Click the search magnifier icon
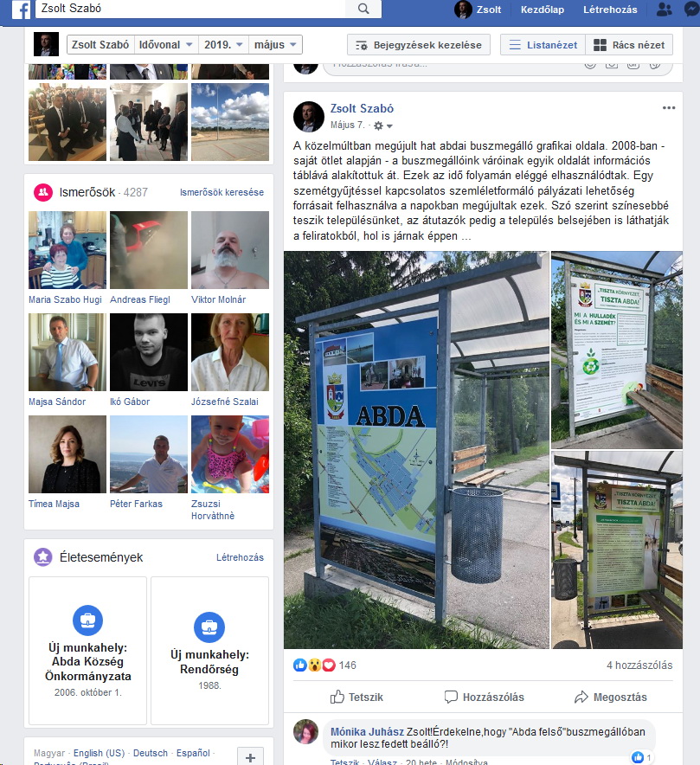Viewport: 700px width, 765px height. pos(363,9)
